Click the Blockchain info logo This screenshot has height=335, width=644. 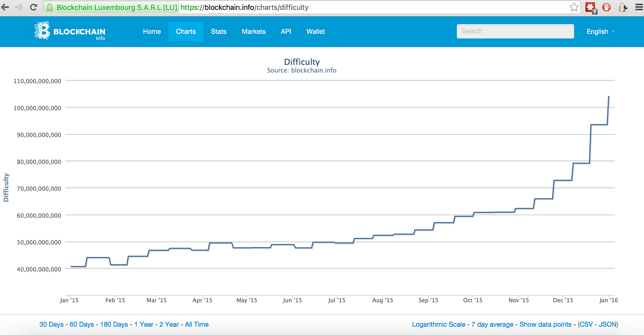[x=69, y=31]
